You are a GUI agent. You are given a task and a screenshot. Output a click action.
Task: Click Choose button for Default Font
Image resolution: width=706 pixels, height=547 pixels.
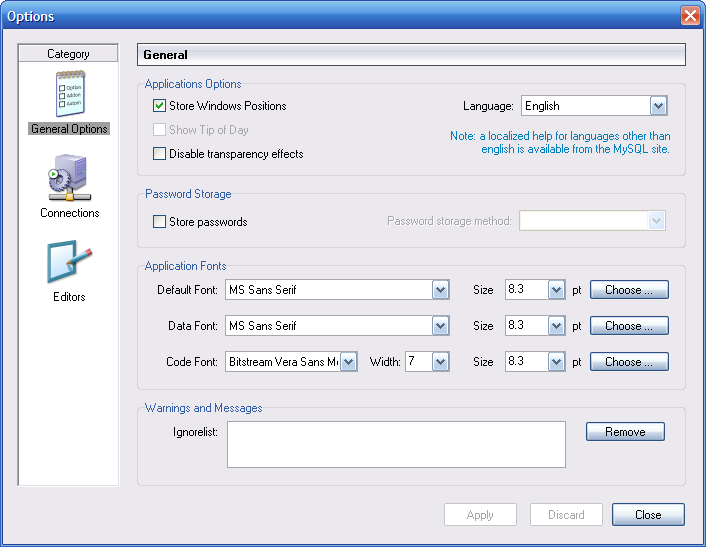(629, 290)
